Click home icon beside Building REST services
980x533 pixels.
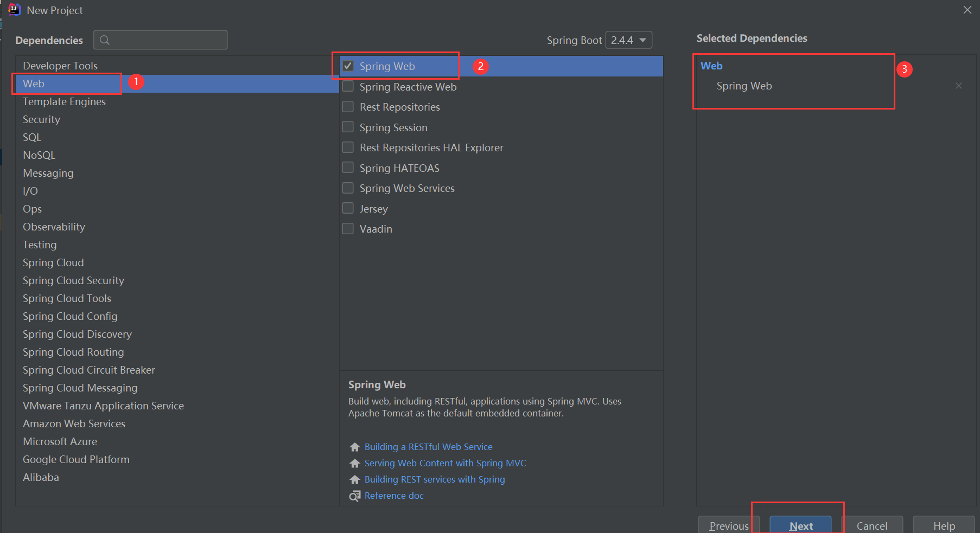(x=355, y=479)
